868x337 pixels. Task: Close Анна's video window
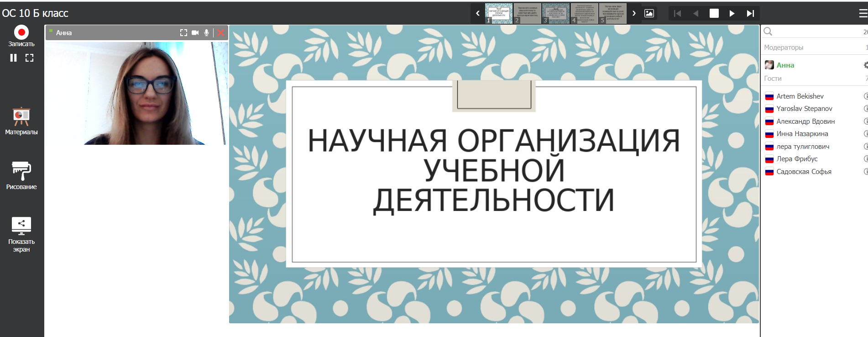(220, 33)
